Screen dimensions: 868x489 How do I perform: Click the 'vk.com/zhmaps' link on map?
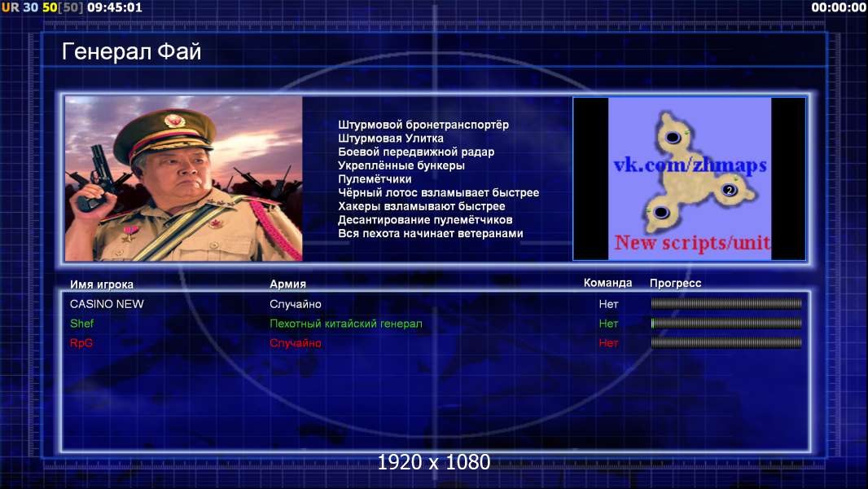click(x=690, y=165)
